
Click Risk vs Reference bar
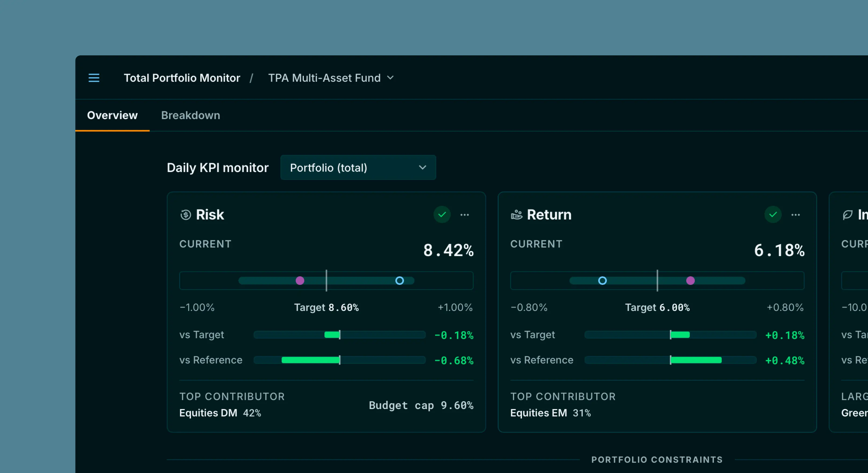coord(339,360)
